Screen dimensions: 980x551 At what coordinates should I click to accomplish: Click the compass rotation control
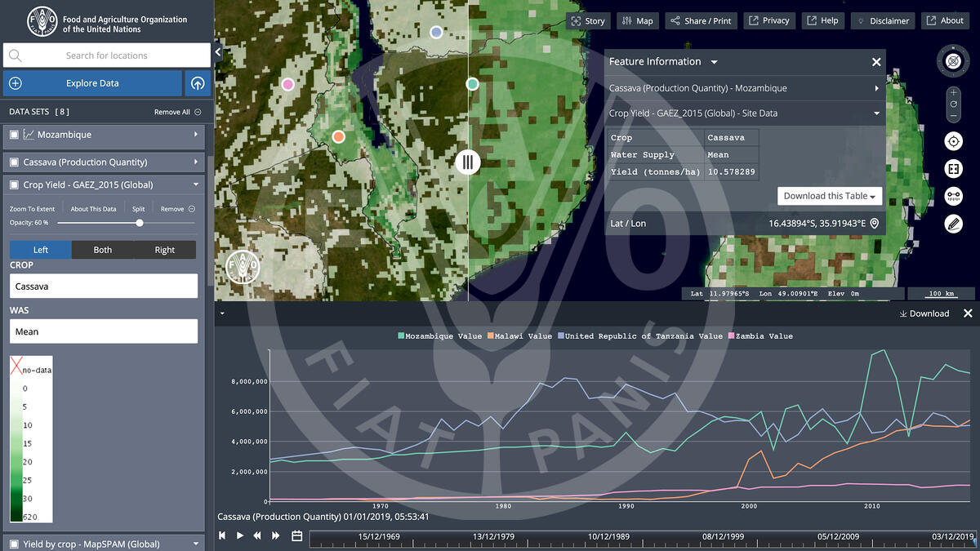tap(953, 60)
